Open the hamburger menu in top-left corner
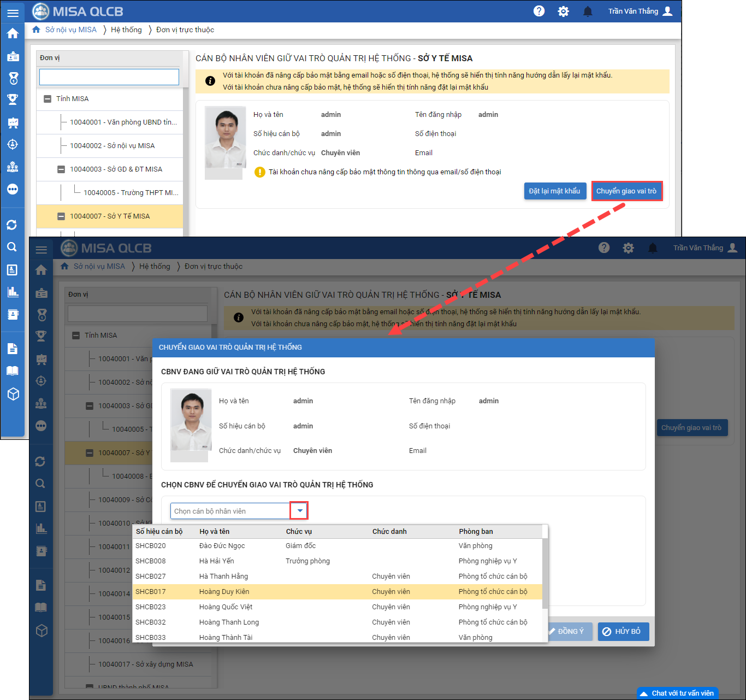Image resolution: width=746 pixels, height=700 pixels. 13,12
